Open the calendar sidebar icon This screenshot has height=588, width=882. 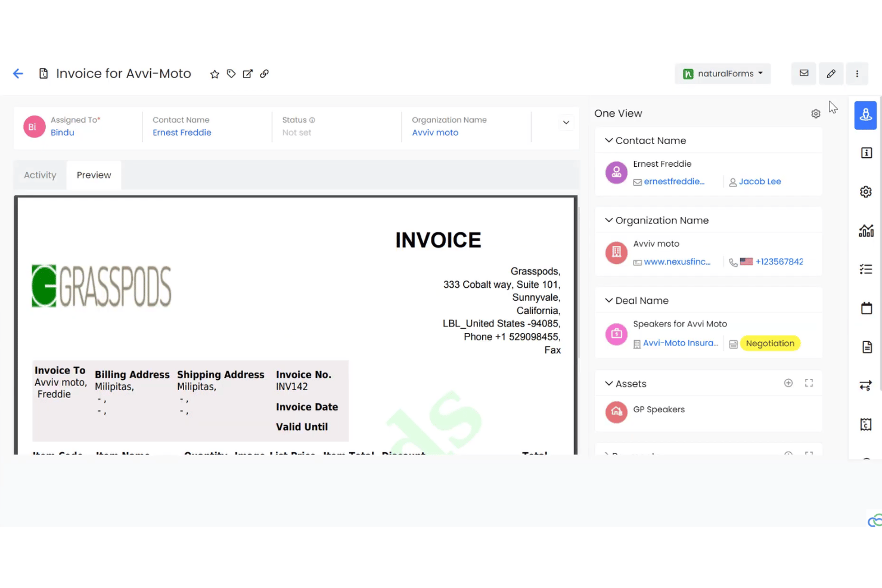(x=867, y=308)
